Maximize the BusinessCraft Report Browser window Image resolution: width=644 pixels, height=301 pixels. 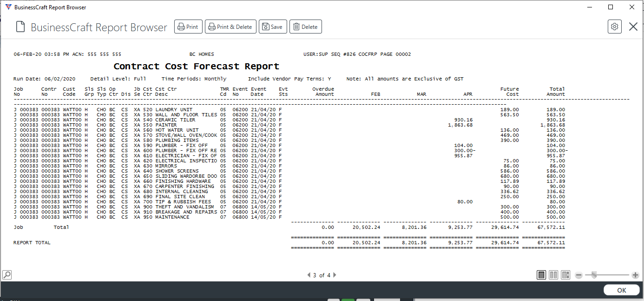point(611,7)
